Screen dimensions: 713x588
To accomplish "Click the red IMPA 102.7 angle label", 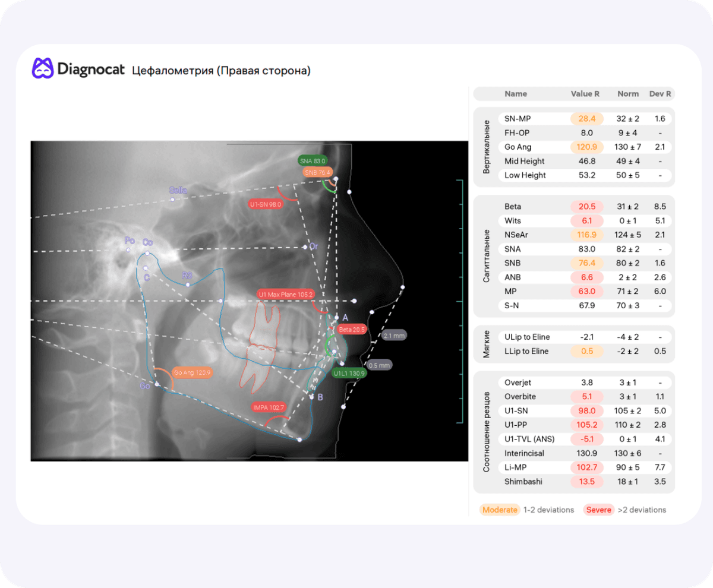I will pos(270,407).
